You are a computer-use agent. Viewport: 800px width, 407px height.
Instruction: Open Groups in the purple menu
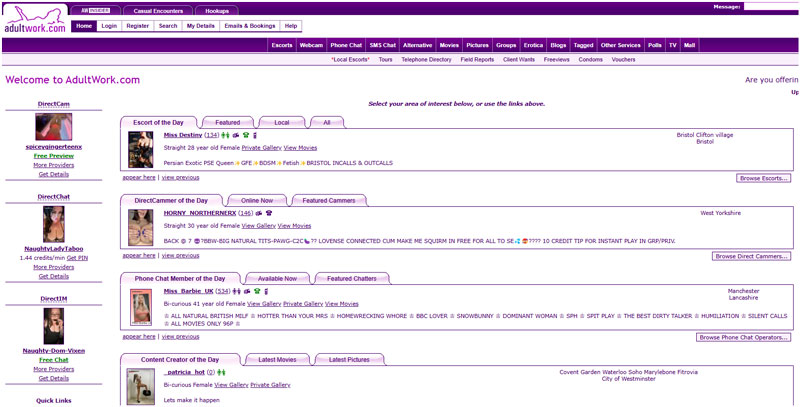(x=506, y=45)
